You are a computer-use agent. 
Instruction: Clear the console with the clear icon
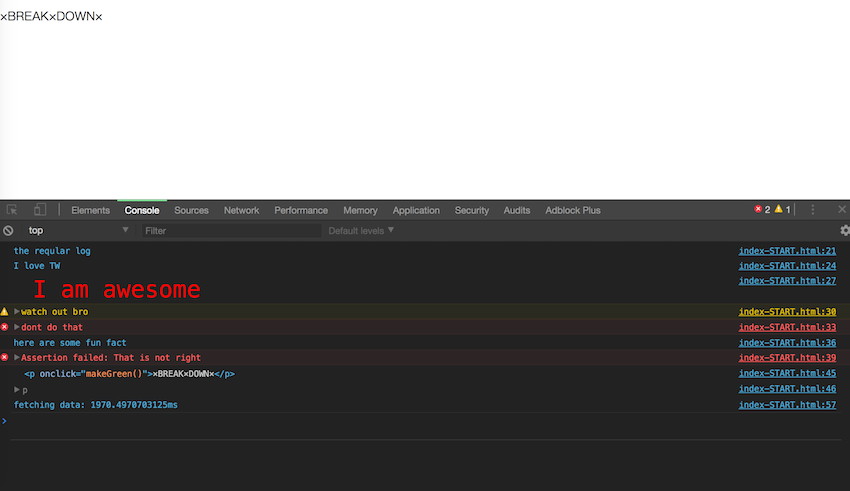pyautogui.click(x=8, y=230)
